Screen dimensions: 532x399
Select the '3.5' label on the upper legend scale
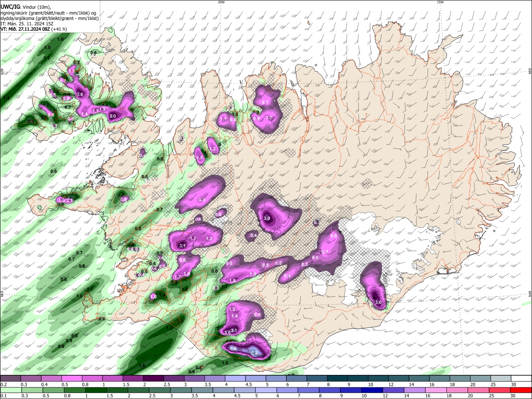pyautogui.click(x=207, y=384)
